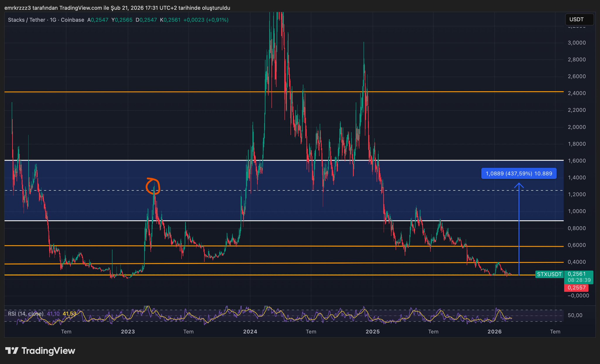600x364 pixels.
Task: Click the Stacks / Tether symbol title
Action: pyautogui.click(x=26, y=20)
